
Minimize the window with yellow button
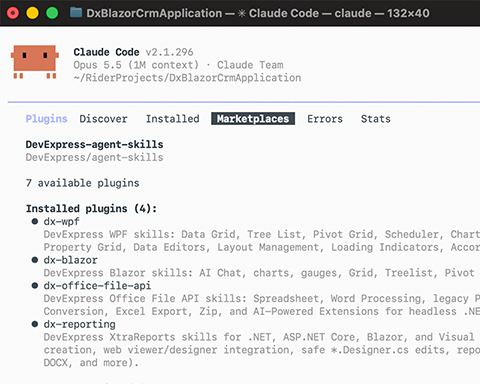point(32,13)
